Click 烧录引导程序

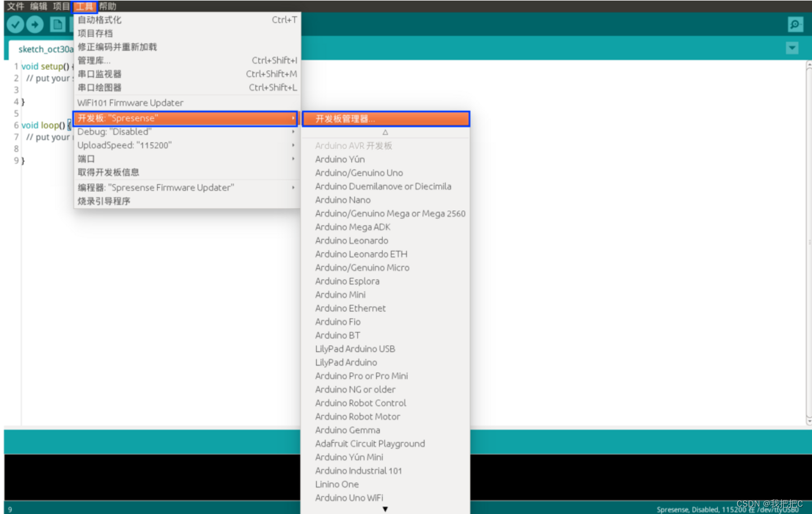pos(187,201)
